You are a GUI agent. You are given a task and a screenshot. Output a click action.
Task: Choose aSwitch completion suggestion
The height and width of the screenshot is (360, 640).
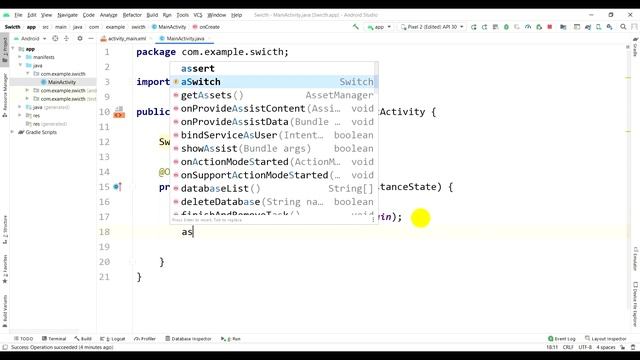pyautogui.click(x=274, y=82)
